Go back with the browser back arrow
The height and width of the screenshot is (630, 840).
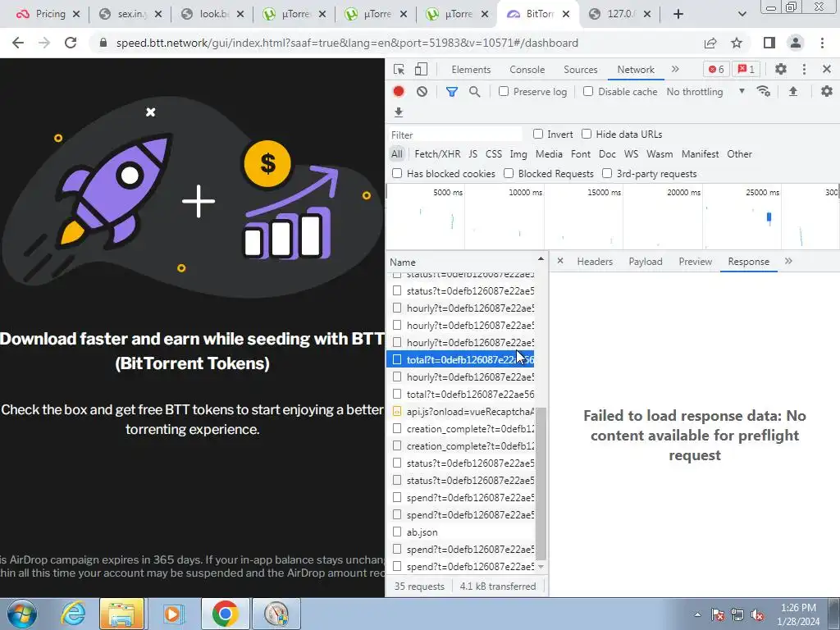coord(18,43)
